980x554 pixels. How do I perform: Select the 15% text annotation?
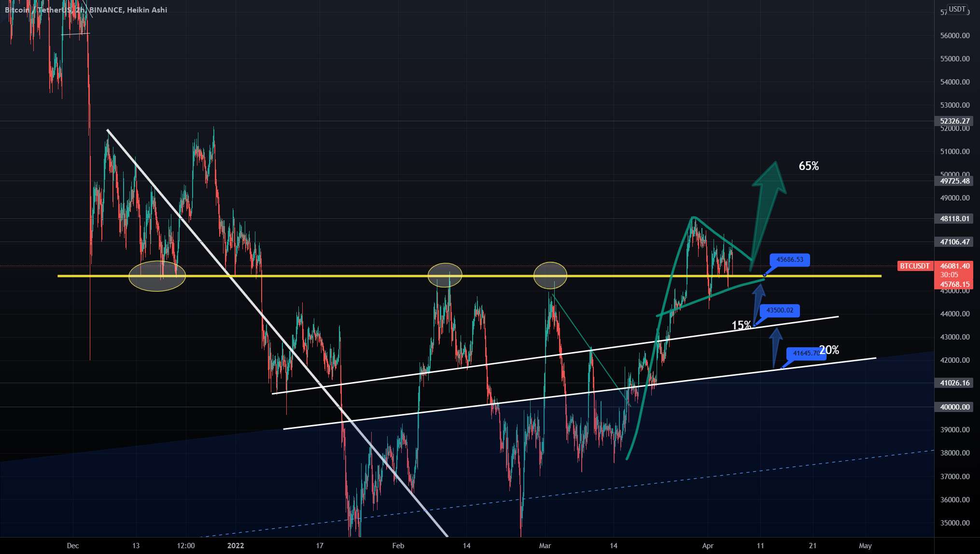pos(741,326)
